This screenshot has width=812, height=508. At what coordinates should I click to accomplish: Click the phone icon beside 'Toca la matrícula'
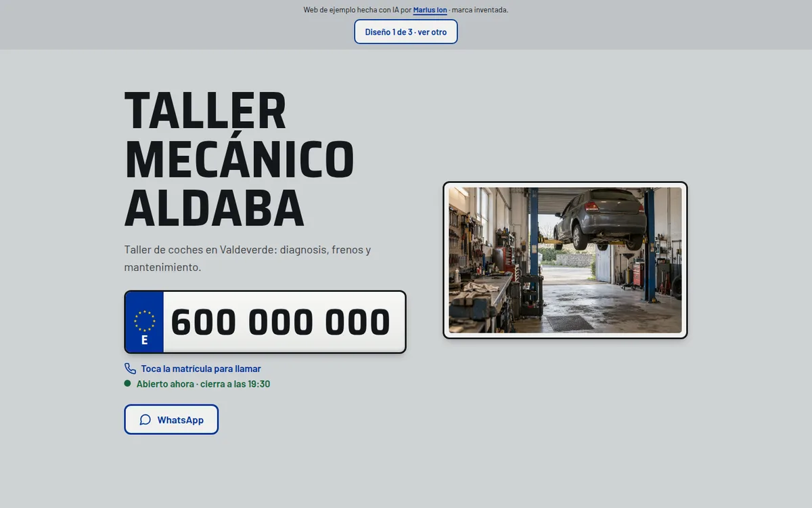pyautogui.click(x=131, y=369)
